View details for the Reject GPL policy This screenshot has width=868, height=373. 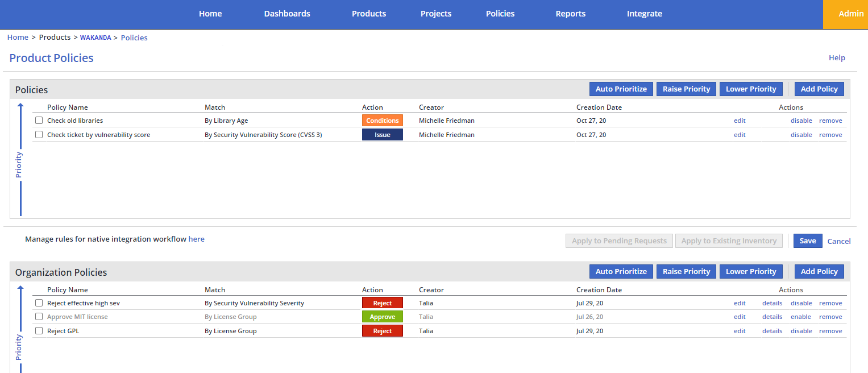772,331
